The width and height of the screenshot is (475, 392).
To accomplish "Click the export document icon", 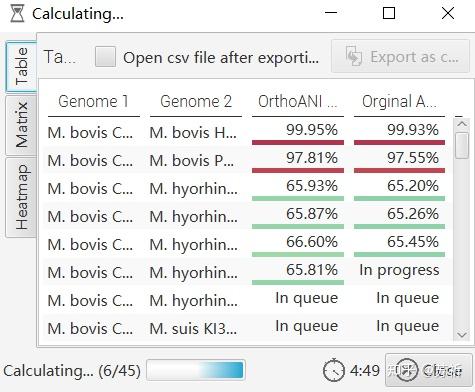I will tap(354, 56).
